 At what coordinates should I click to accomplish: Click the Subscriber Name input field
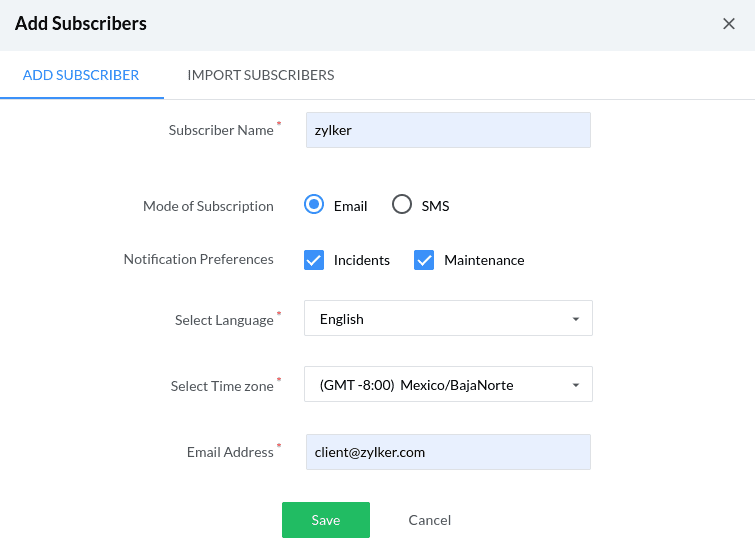pyautogui.click(x=448, y=130)
